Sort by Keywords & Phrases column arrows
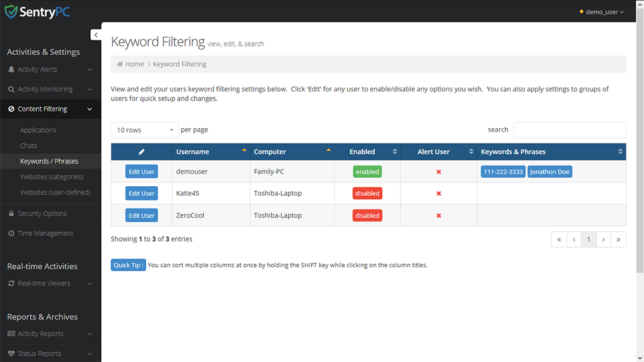The width and height of the screenshot is (644, 362). pos(620,151)
